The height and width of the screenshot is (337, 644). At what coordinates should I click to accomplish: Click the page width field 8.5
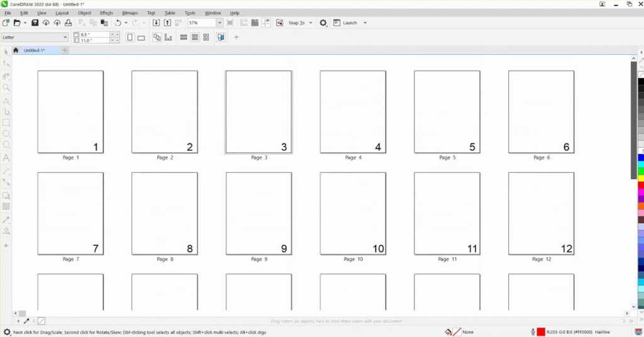pos(94,35)
